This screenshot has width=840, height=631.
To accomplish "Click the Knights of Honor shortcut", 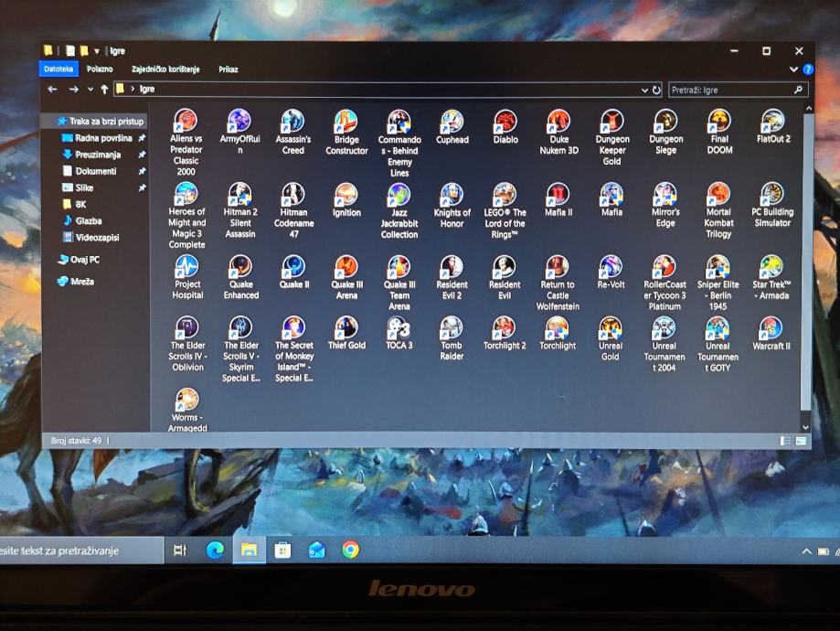I will [452, 206].
